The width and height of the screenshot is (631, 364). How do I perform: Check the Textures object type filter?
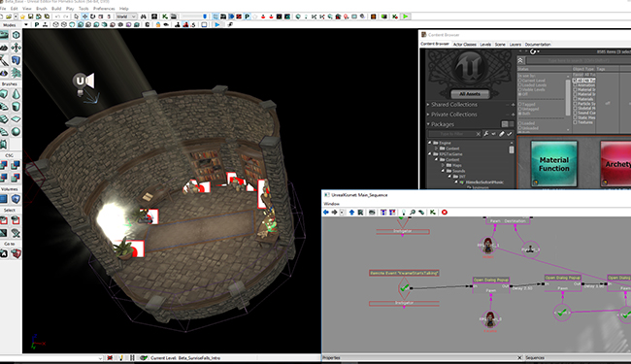coord(575,122)
